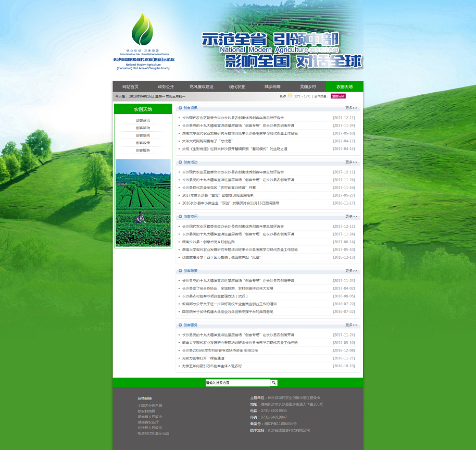
Task: Switch to the 城乡统筹 navigation tab
Action: pos(272,86)
